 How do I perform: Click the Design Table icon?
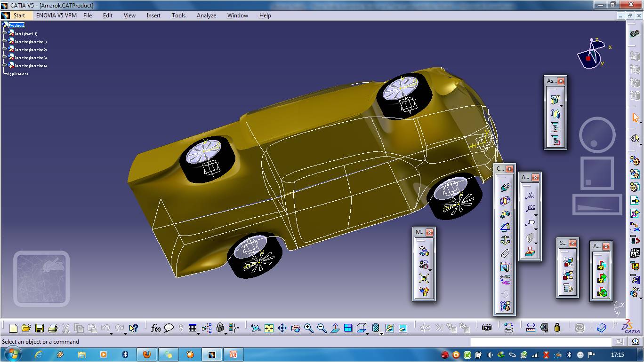[x=192, y=328]
